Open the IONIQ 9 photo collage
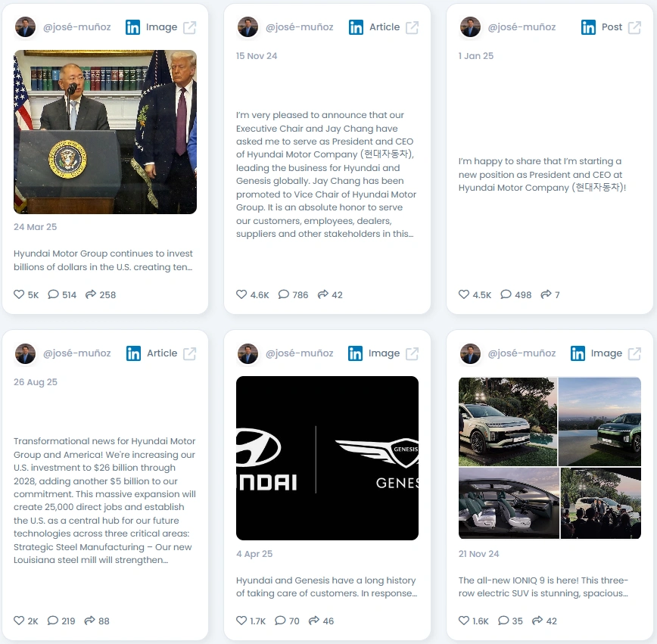 click(550, 458)
